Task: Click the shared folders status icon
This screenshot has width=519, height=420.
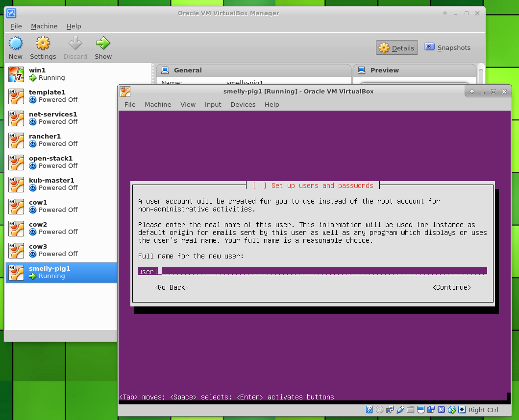Action: click(x=410, y=410)
